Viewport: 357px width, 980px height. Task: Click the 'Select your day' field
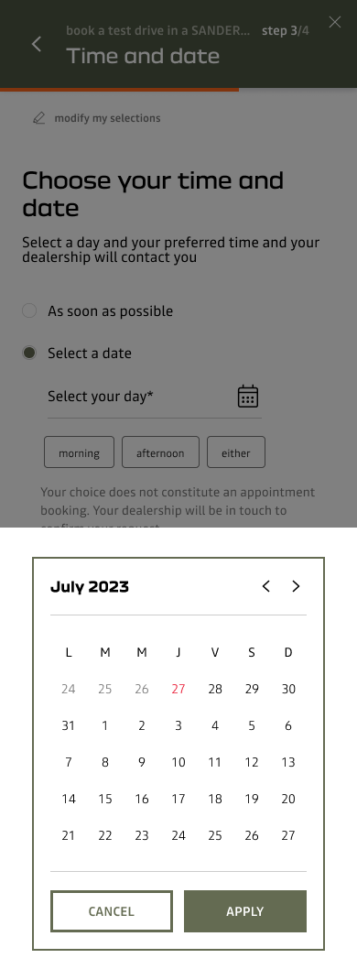(154, 397)
